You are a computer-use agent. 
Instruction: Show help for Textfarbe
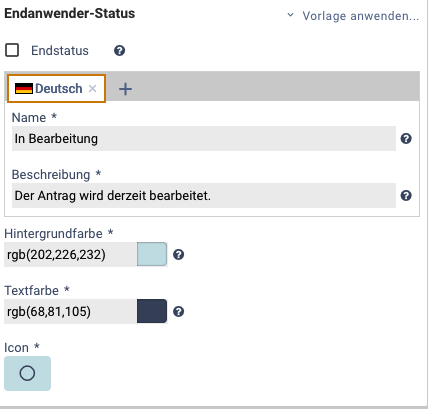tap(179, 312)
